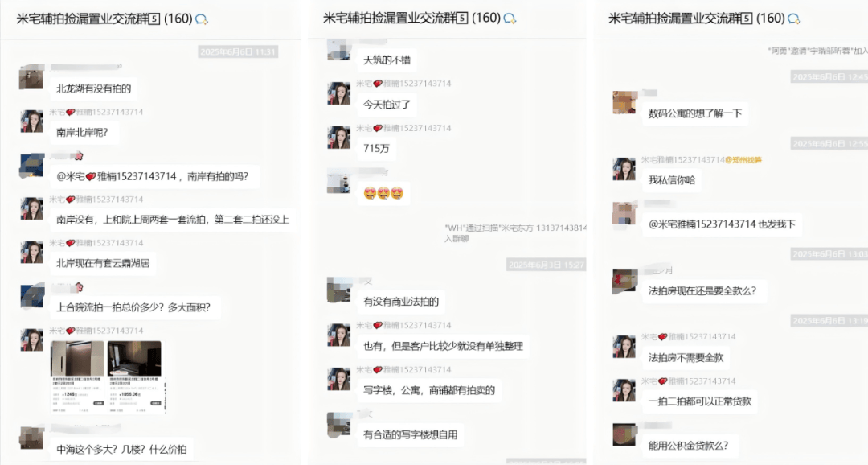The width and height of the screenshot is (868, 465).
Task: Click the chat icon beside middle group title
Action: 510,19
